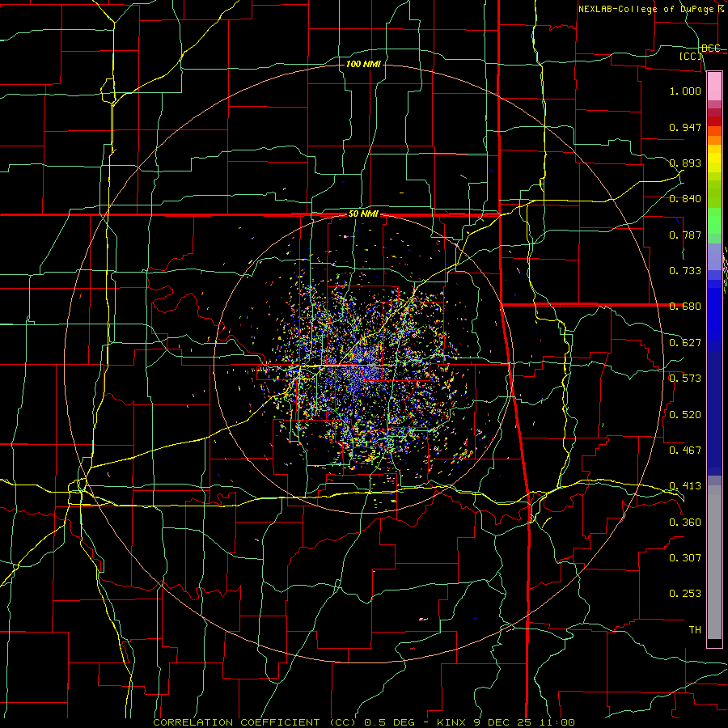Click the 0.307 color scale value
The image size is (728, 728).
coord(685,558)
